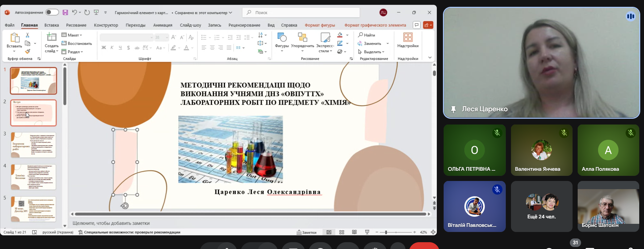Adjust the zoom slider in status bar
The height and width of the screenshot is (249, 644).
(386, 232)
